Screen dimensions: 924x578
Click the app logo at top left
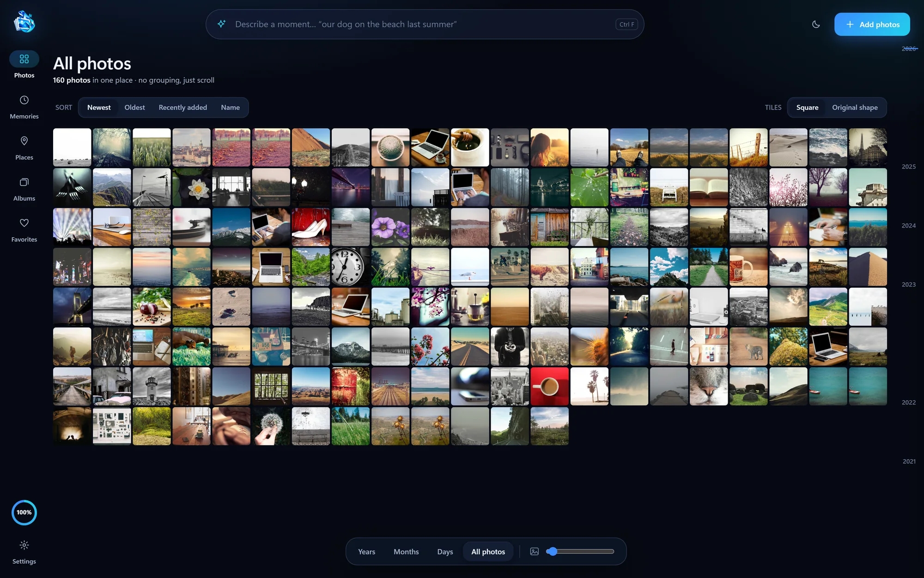coord(24,22)
